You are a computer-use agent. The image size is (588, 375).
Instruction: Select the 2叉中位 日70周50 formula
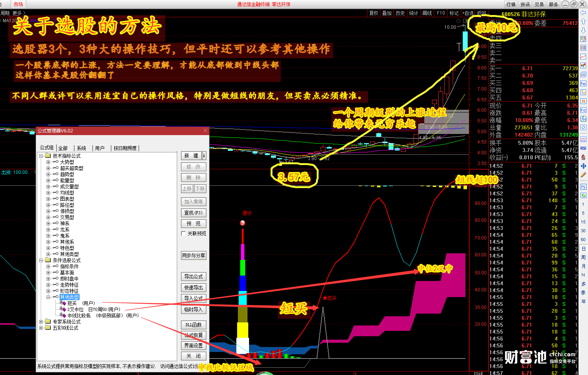tap(94, 309)
